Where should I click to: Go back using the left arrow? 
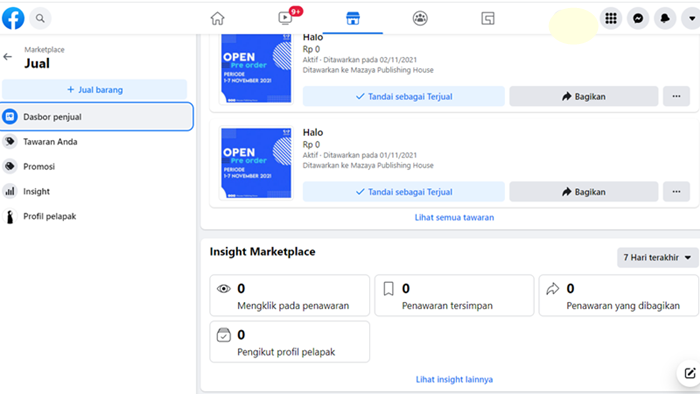pyautogui.click(x=8, y=57)
